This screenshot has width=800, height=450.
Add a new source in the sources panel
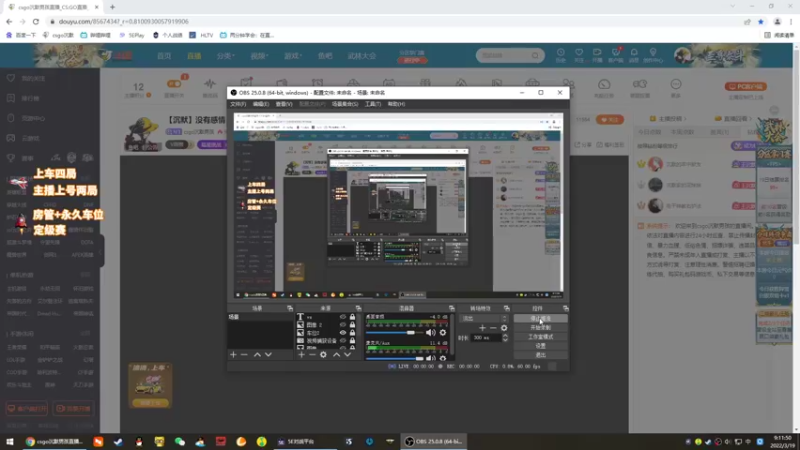coord(301,355)
